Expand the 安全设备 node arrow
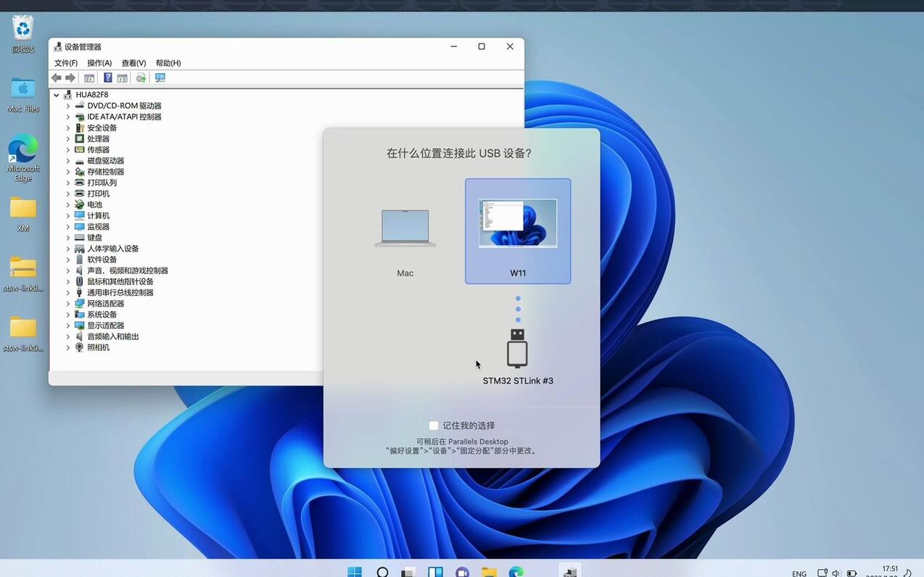This screenshot has width=924, height=577. click(x=68, y=128)
